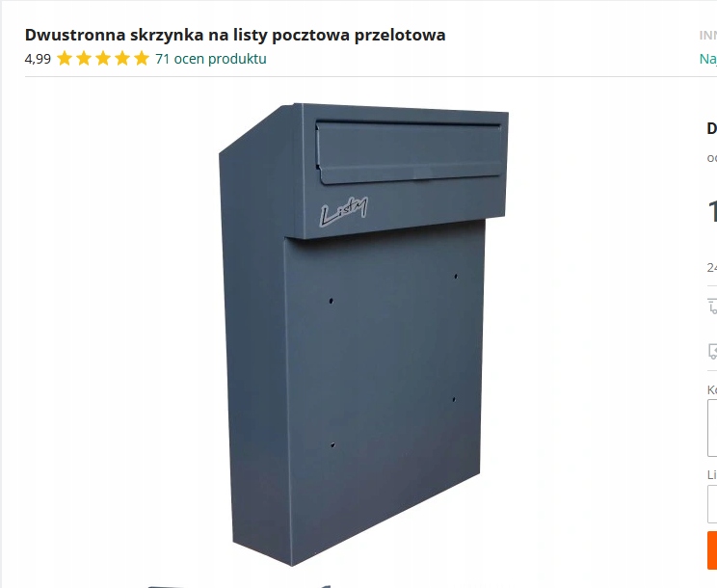Image resolution: width=717 pixels, height=588 pixels.
Task: Click the bold price digit at right edge
Action: (712, 211)
